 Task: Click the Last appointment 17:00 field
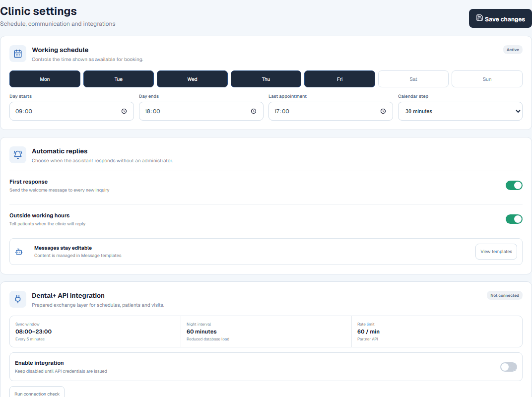point(331,111)
